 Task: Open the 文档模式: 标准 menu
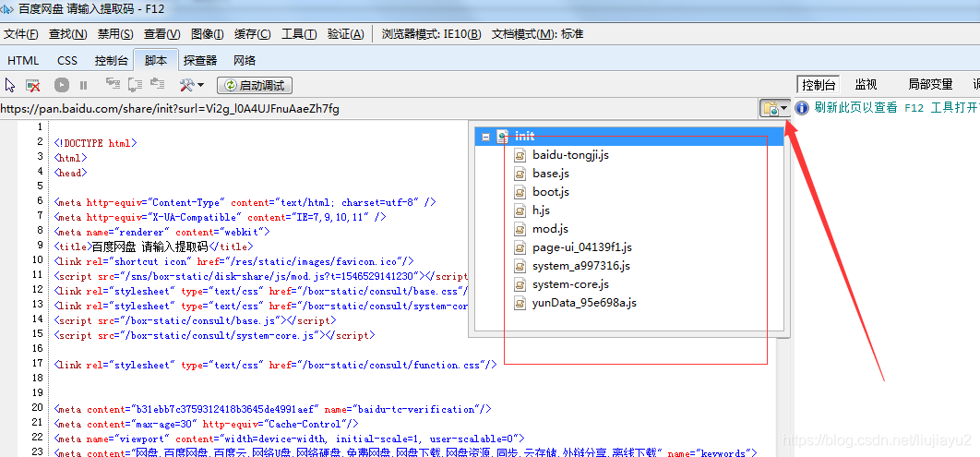537,34
